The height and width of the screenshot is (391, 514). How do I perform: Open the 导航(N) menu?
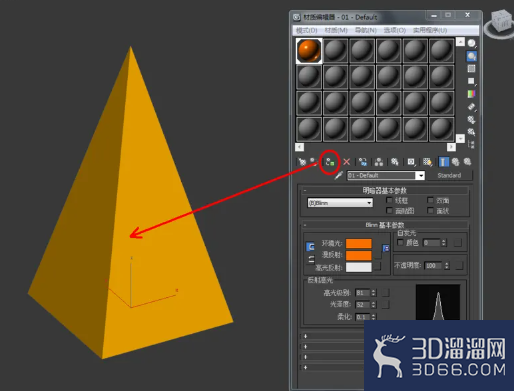point(366,31)
